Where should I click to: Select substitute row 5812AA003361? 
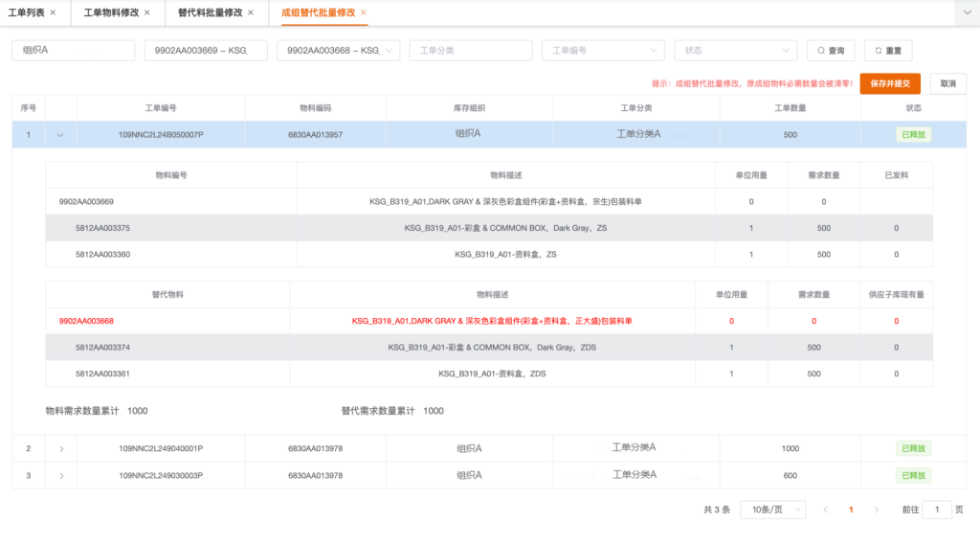pyautogui.click(x=489, y=374)
